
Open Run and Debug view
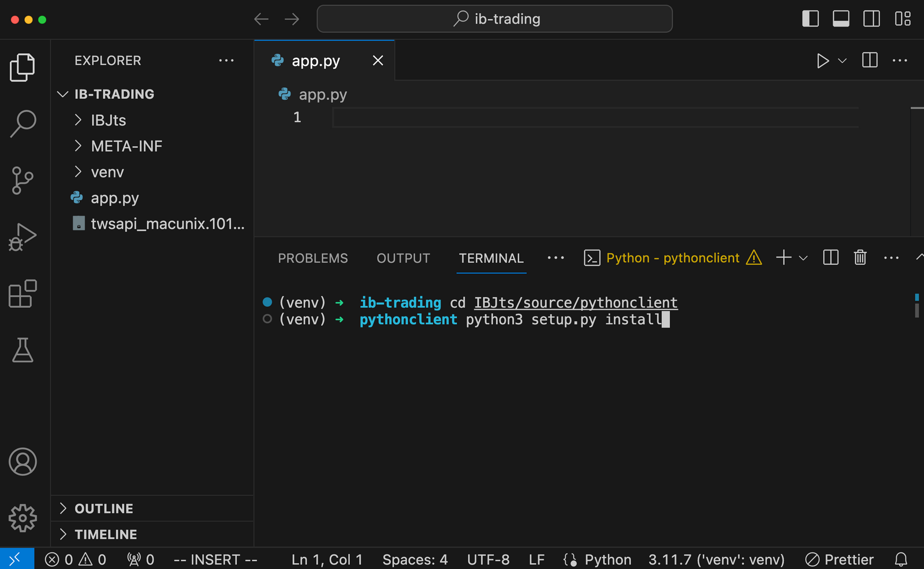click(x=23, y=236)
